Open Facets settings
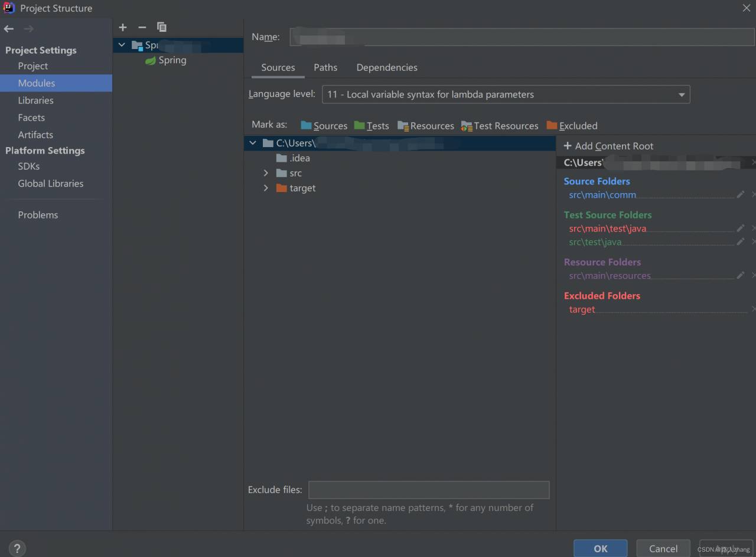The height and width of the screenshot is (557, 756). point(31,118)
